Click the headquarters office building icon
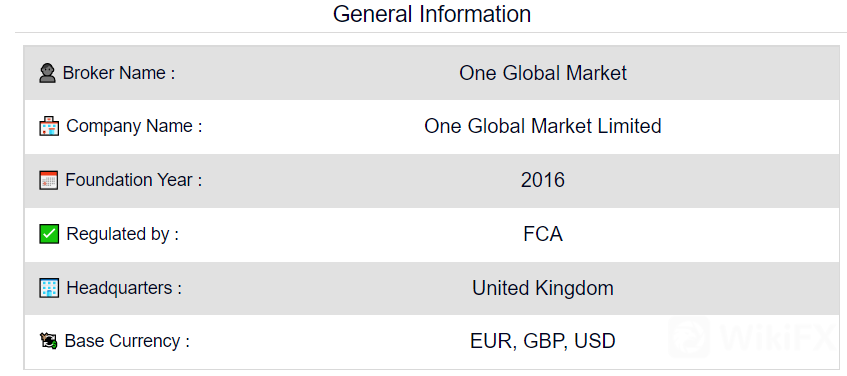The height and width of the screenshot is (376, 847). (49, 288)
